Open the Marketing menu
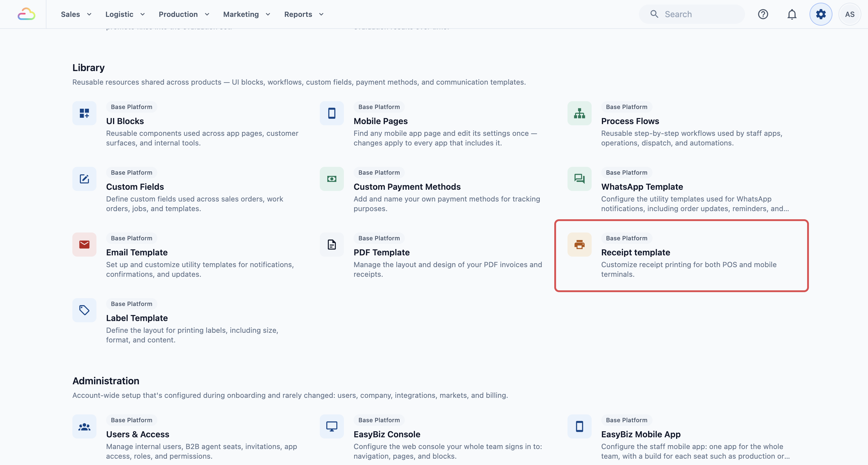 [241, 14]
